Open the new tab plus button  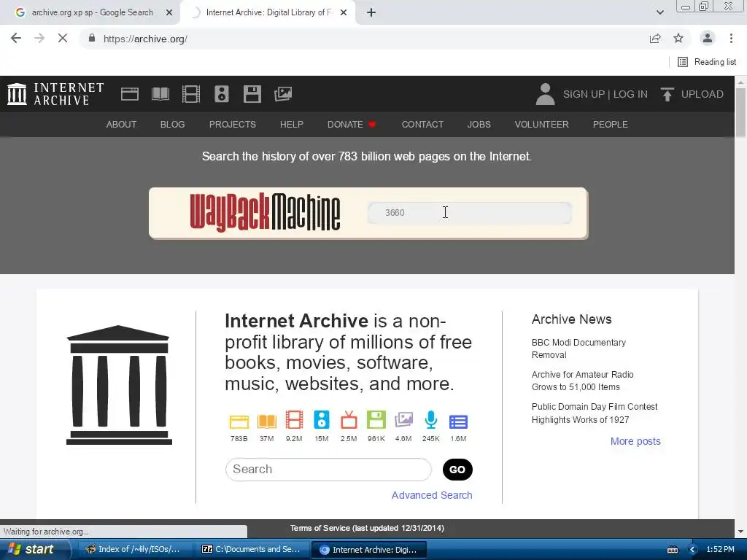[x=371, y=12]
